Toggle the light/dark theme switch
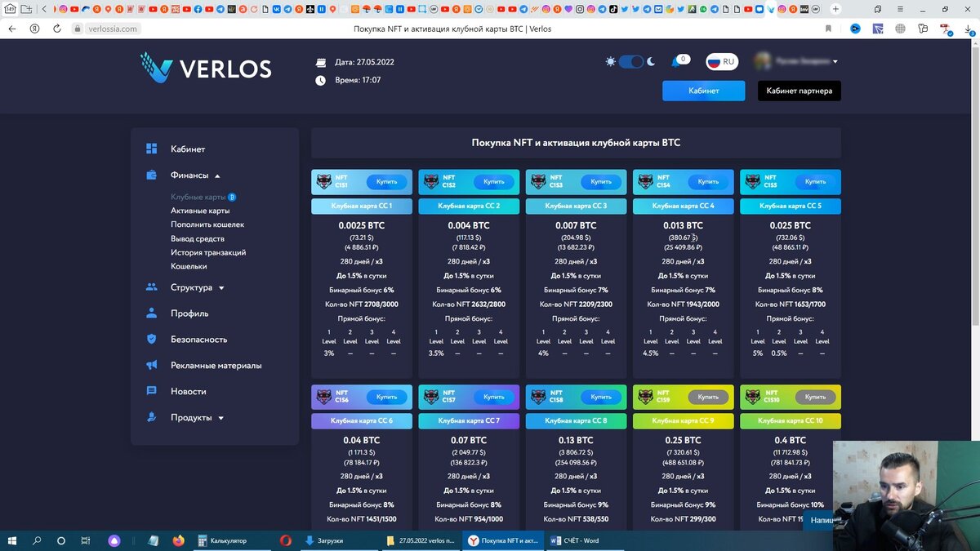 (631, 62)
